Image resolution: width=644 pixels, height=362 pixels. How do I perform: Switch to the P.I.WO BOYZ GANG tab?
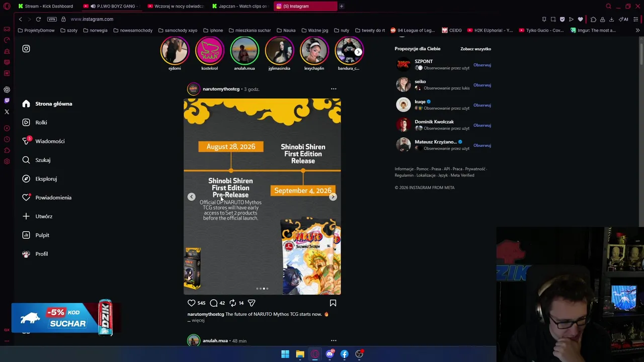112,6
